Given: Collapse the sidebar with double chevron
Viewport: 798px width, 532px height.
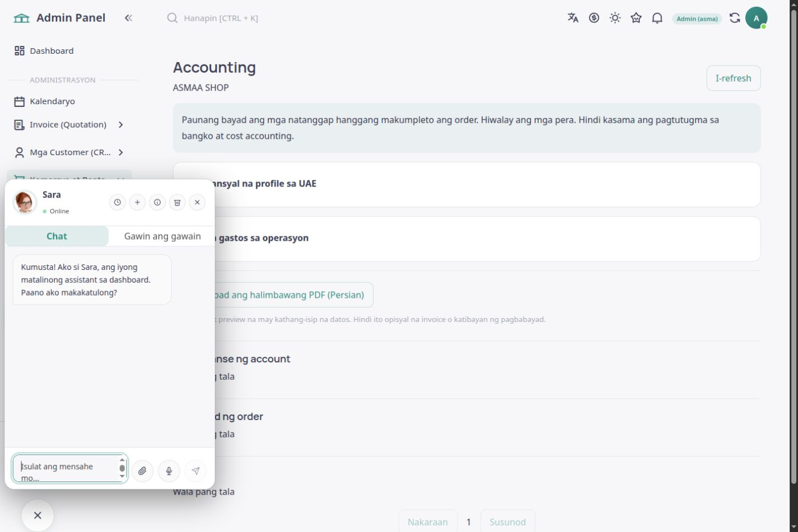Looking at the screenshot, I should 128,18.
